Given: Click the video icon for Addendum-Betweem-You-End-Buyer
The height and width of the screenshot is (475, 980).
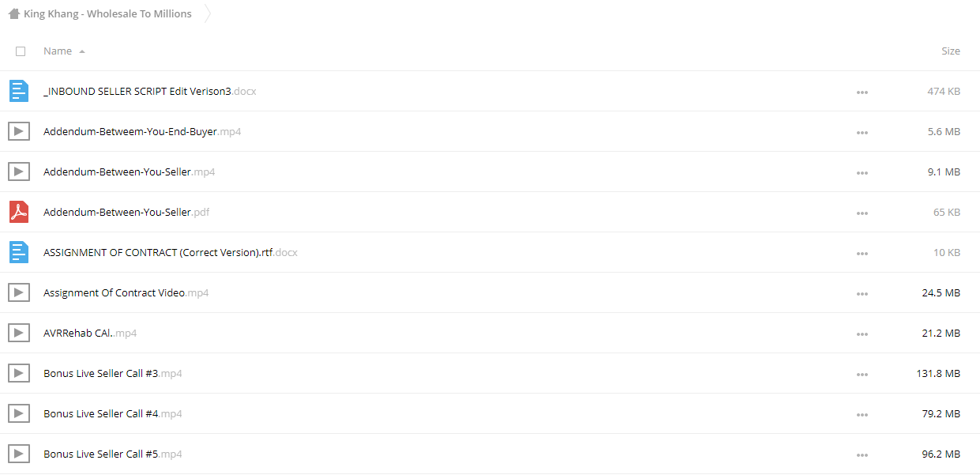Looking at the screenshot, I should [19, 131].
